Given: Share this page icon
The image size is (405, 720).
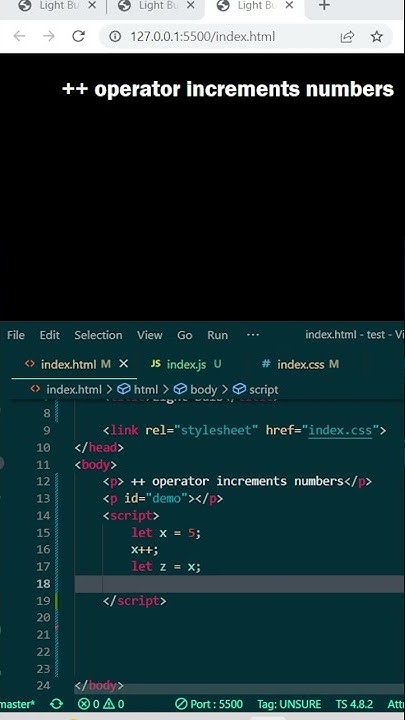Looking at the screenshot, I should click(347, 36).
